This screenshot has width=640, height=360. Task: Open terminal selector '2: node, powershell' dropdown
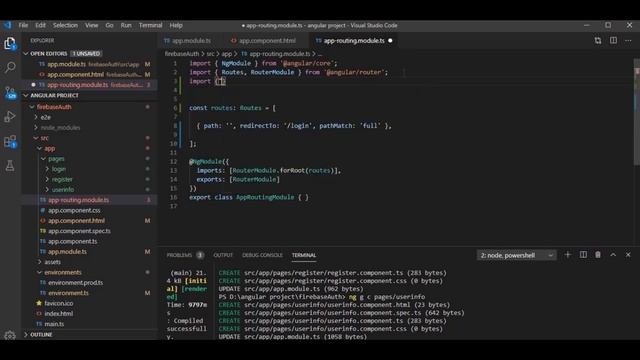coord(516,255)
